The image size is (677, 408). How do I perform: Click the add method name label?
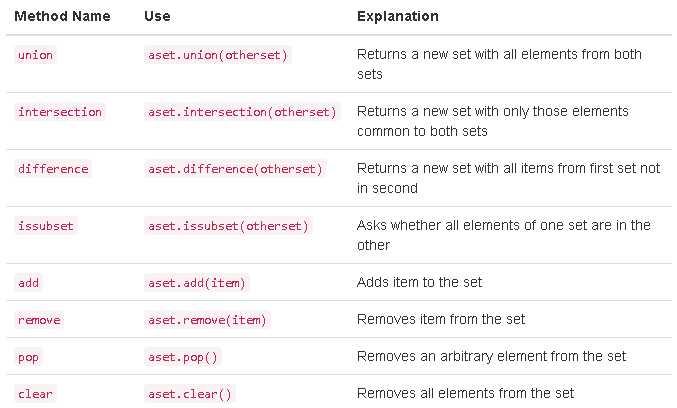[28, 283]
